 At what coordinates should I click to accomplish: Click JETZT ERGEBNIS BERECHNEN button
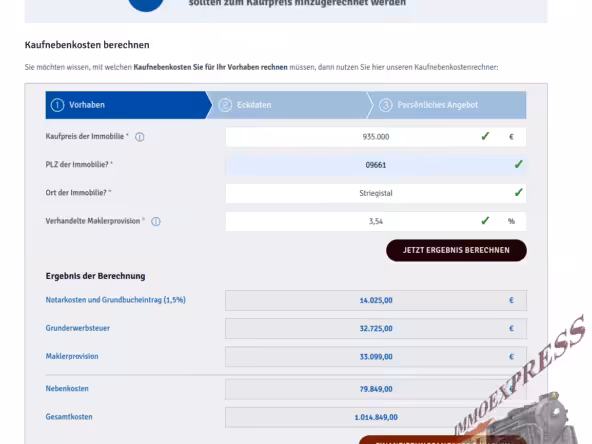click(456, 250)
